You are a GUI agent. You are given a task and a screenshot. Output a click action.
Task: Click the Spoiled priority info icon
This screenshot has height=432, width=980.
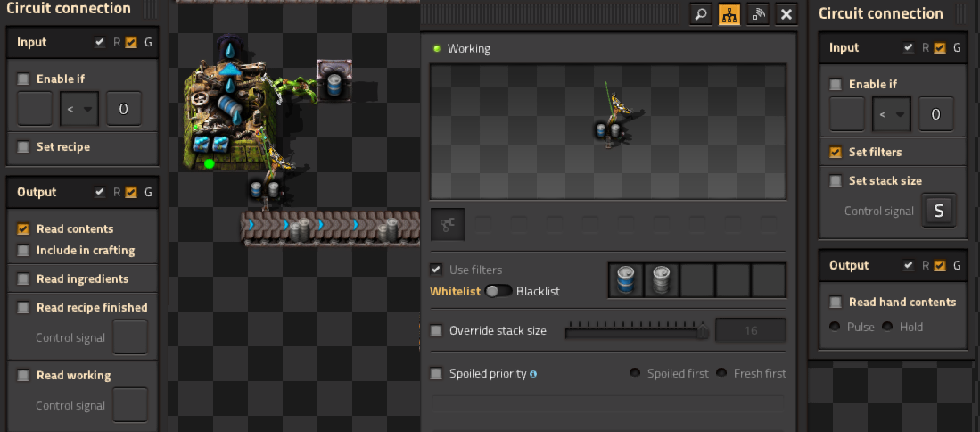click(533, 374)
